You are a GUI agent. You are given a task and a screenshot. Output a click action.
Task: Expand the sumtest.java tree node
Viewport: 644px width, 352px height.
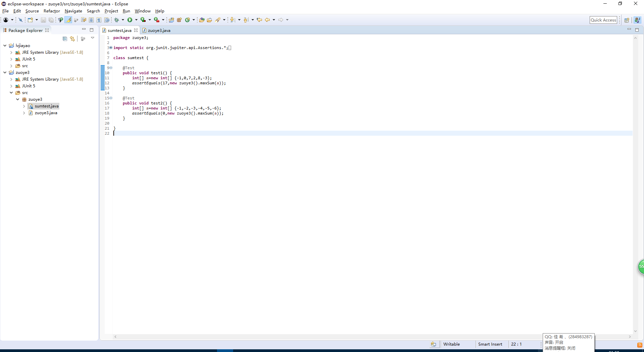[x=24, y=106]
